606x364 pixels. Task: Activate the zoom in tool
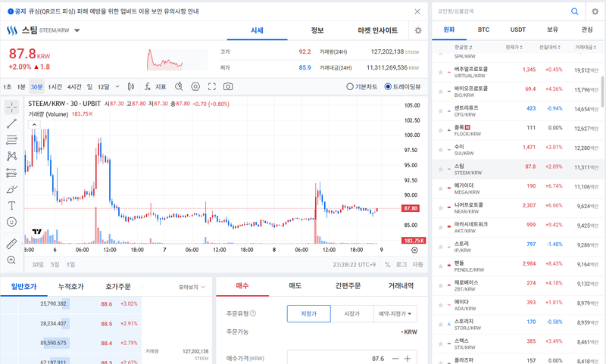coord(11,260)
